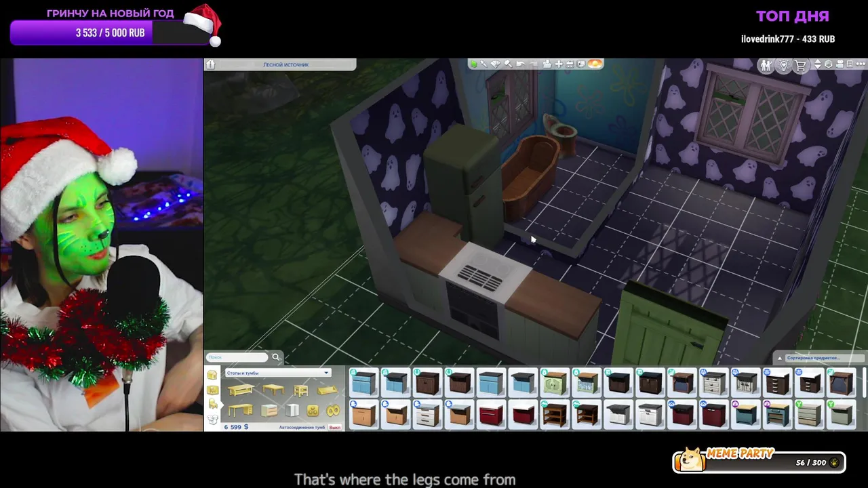This screenshot has height=488, width=868.
Task: Undo the last build action
Action: (x=521, y=64)
